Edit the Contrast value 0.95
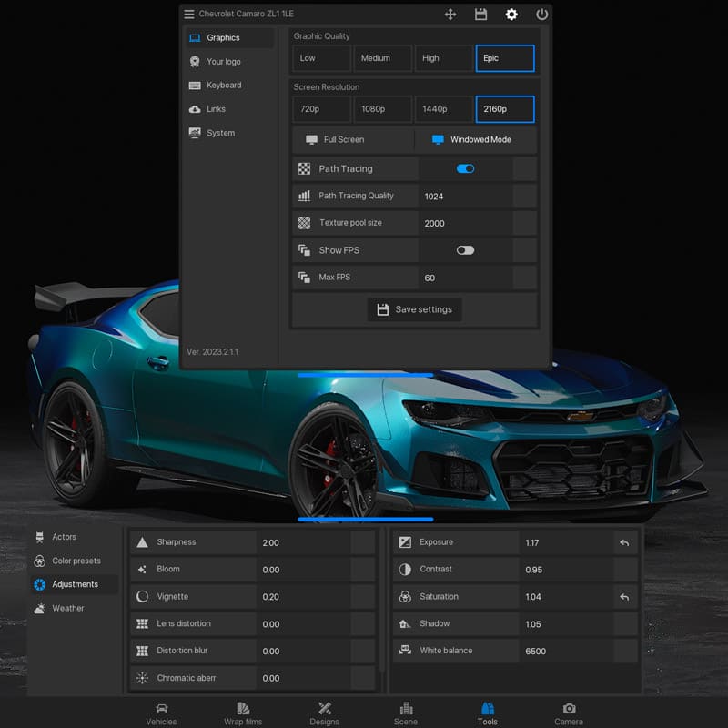 566,570
